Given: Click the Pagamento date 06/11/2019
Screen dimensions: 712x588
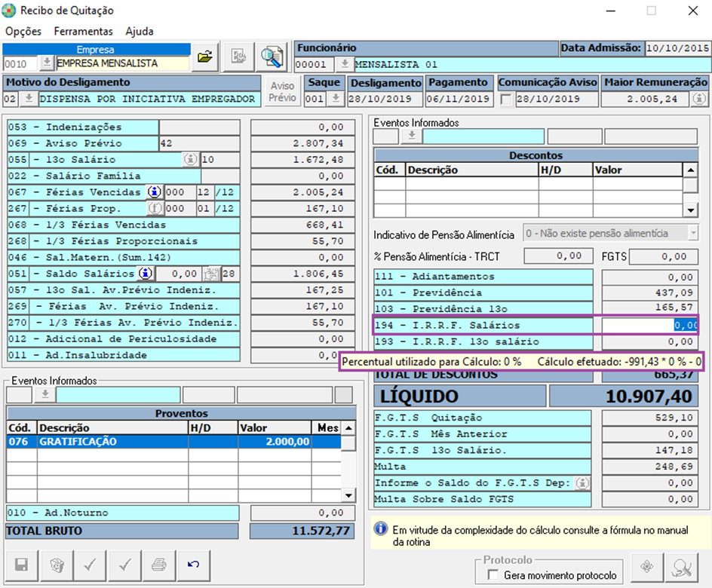Looking at the screenshot, I should 458,99.
